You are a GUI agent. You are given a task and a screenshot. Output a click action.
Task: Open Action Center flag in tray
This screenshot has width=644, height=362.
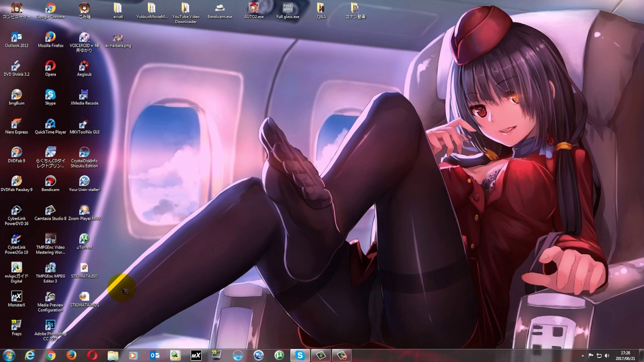591,356
